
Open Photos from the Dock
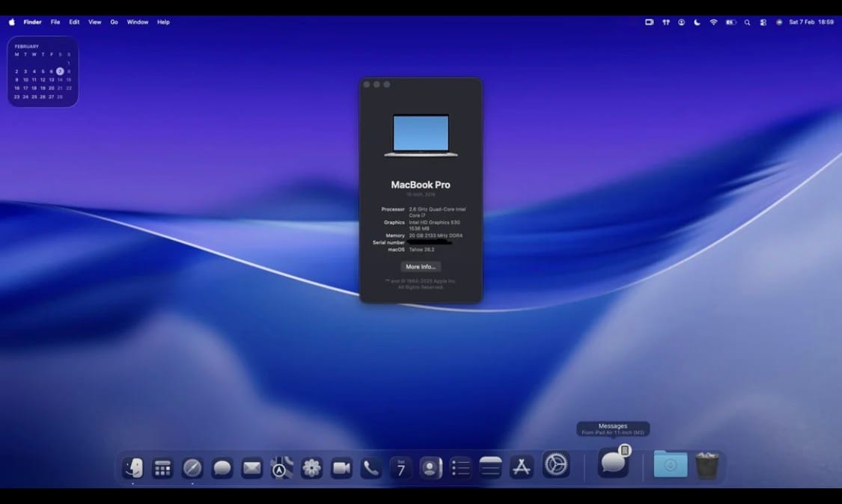coord(311,468)
